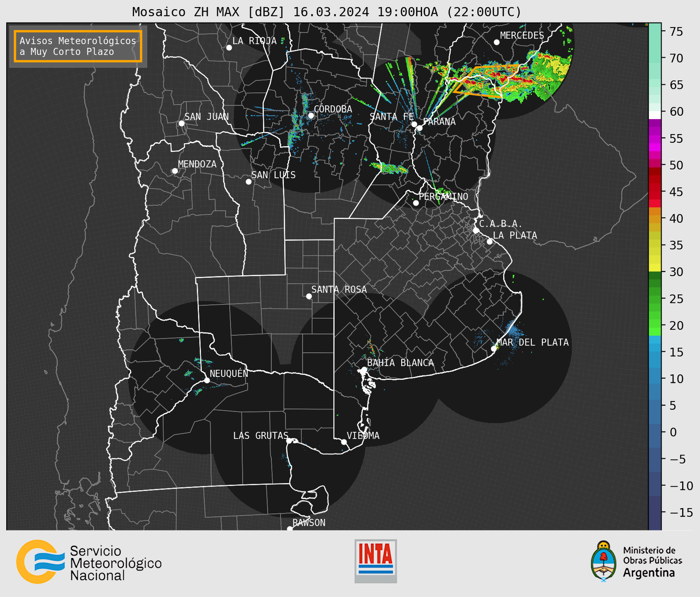Click the SAN JUAN city marker dot
700x597 pixels.
[181, 123]
